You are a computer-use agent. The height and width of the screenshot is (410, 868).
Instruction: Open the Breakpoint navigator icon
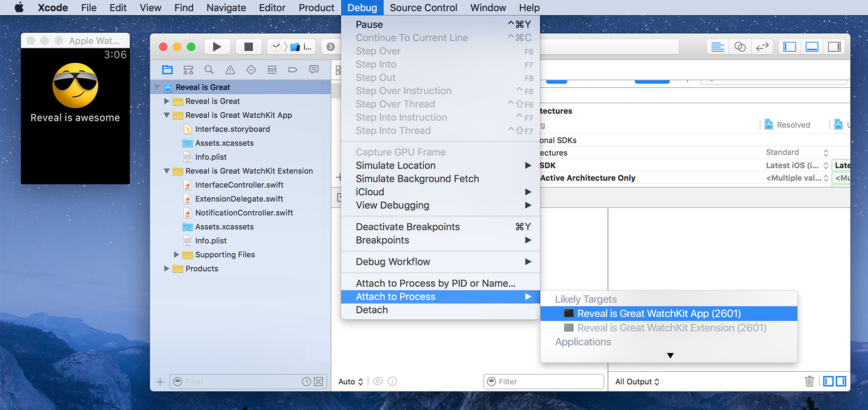click(293, 70)
